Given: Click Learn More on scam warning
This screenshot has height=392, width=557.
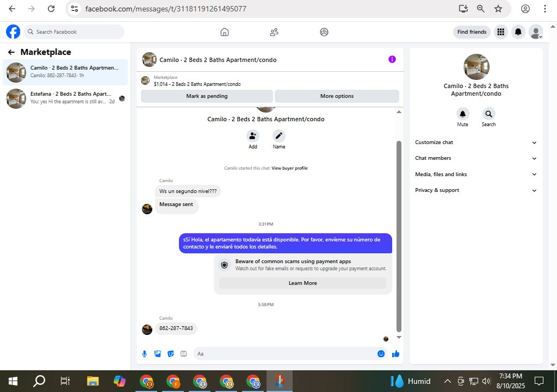Looking at the screenshot, I should coord(302,283).
